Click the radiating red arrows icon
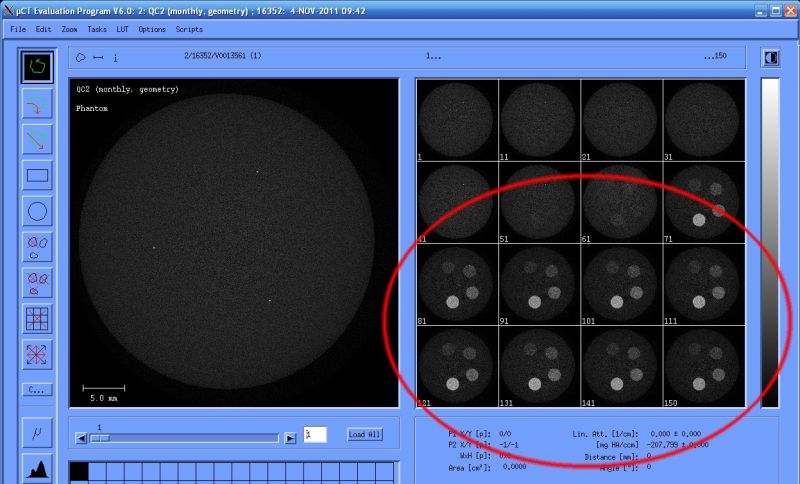Image resolution: width=800 pixels, height=484 pixels. [37, 354]
